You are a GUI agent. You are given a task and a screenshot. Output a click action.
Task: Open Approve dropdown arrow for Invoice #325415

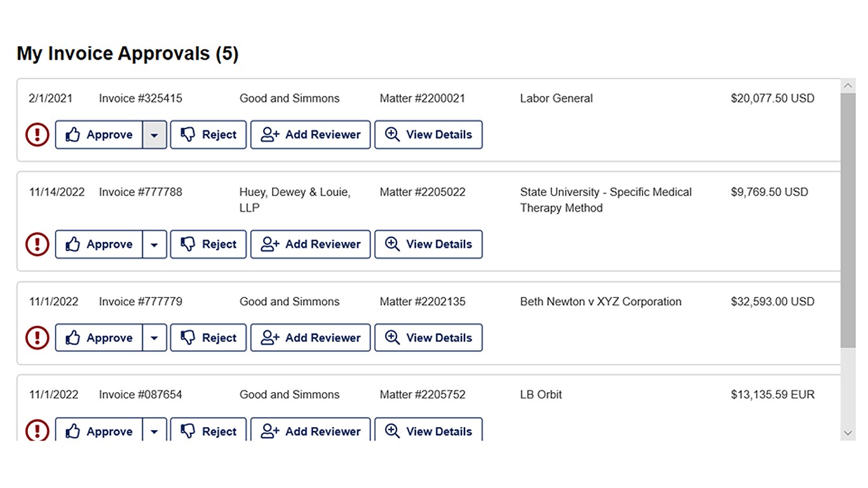pyautogui.click(x=154, y=135)
